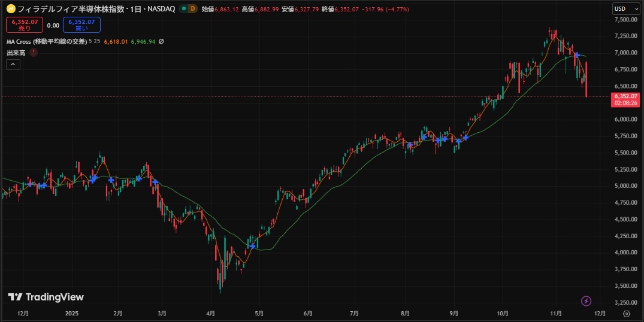Click the 7,500.00 price axis label
Screen dimensions: 644x322
(625, 19)
